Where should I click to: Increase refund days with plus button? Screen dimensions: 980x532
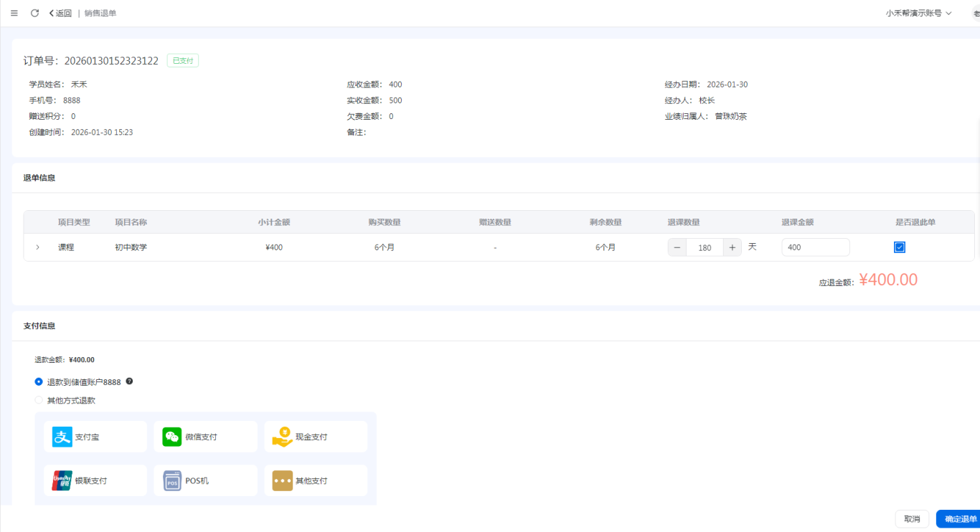click(x=732, y=247)
